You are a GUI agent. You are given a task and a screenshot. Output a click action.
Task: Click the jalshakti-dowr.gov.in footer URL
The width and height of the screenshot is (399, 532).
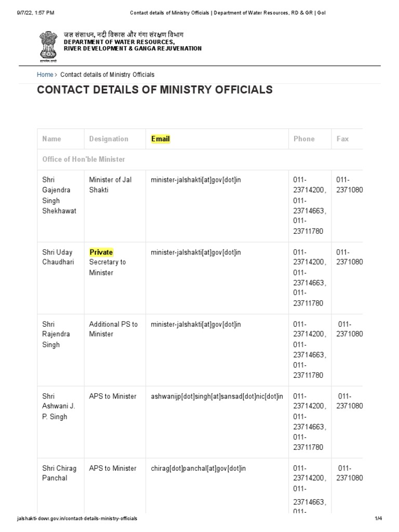click(x=77, y=518)
